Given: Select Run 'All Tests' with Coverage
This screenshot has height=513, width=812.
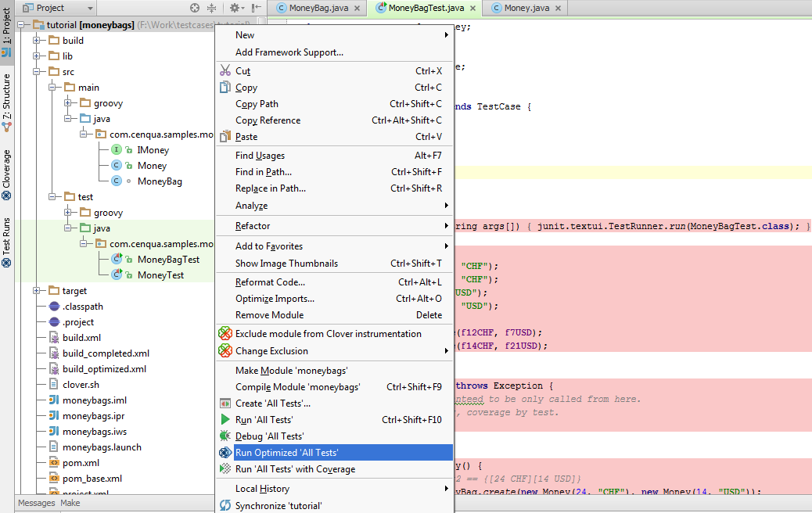Looking at the screenshot, I should point(295,469).
